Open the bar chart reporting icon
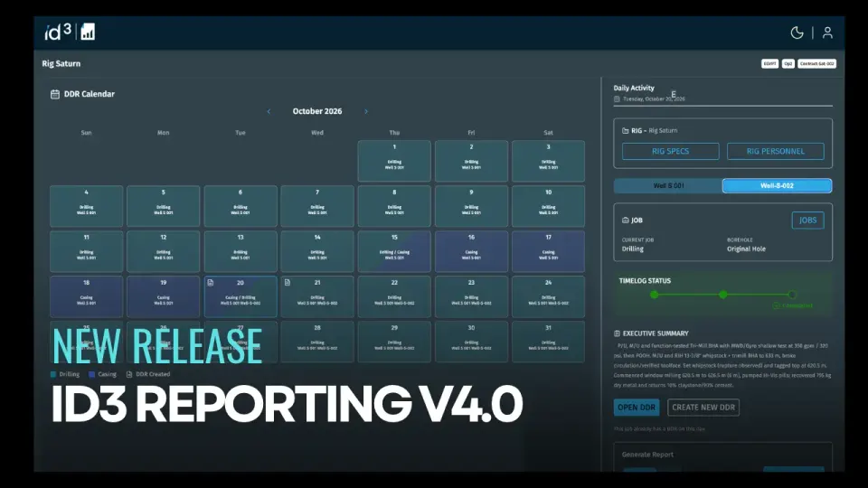Image resolution: width=868 pixels, height=488 pixels. pos(88,32)
